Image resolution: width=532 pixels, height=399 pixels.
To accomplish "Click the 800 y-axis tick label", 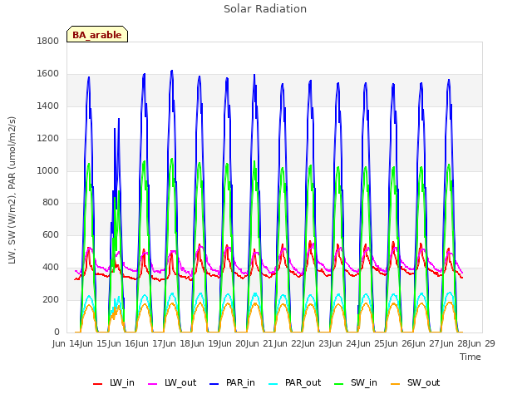I will click(x=51, y=203).
